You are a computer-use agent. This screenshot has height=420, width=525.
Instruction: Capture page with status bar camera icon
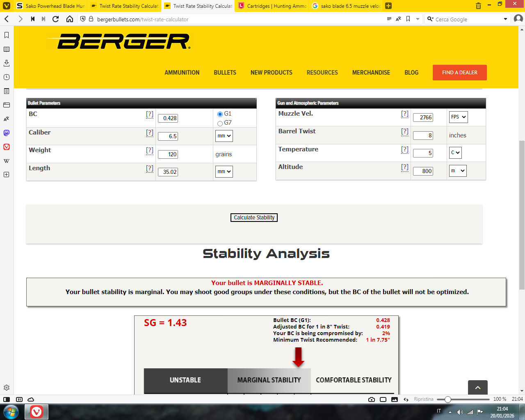click(x=372, y=399)
